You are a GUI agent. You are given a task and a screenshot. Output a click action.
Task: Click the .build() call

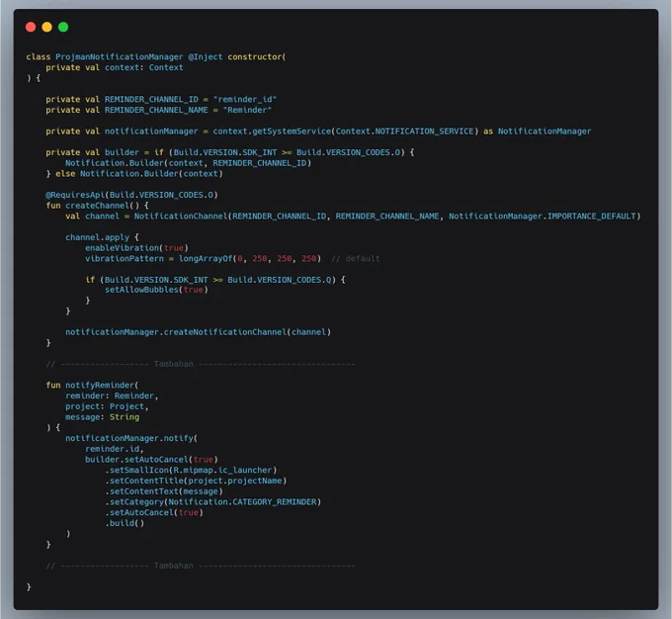[x=125, y=523]
